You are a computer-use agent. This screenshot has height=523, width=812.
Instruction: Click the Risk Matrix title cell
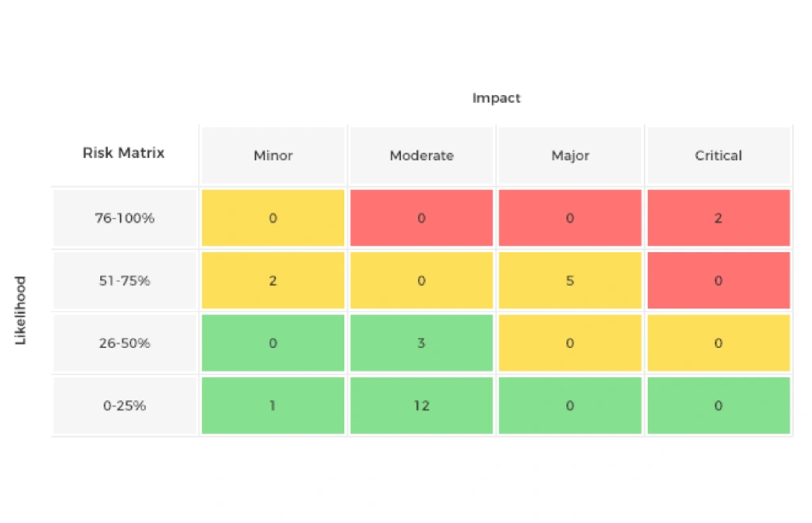pyautogui.click(x=124, y=153)
